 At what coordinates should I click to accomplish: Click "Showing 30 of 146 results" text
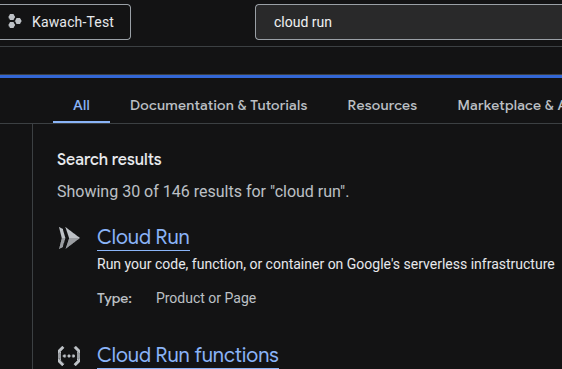pos(203,191)
